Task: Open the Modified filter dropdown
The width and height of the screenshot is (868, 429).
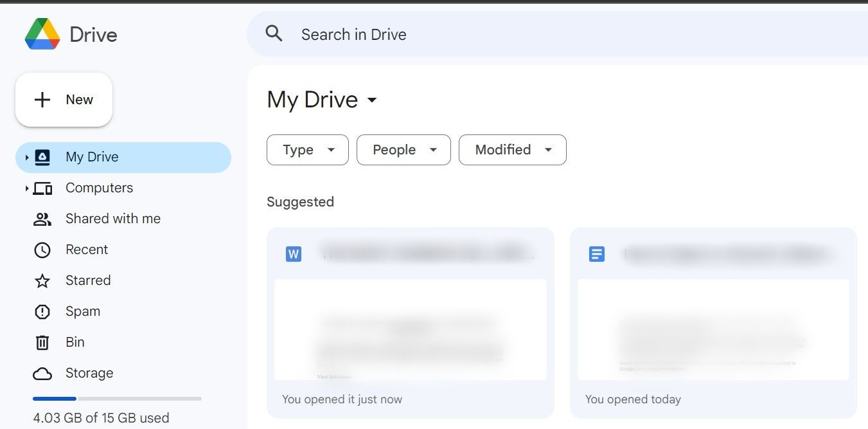Action: [x=512, y=149]
